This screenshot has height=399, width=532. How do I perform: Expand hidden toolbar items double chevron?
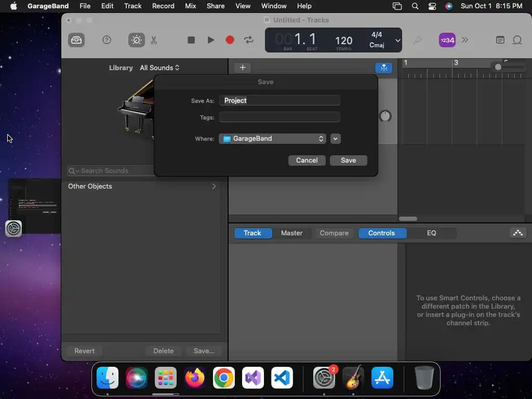(465, 40)
